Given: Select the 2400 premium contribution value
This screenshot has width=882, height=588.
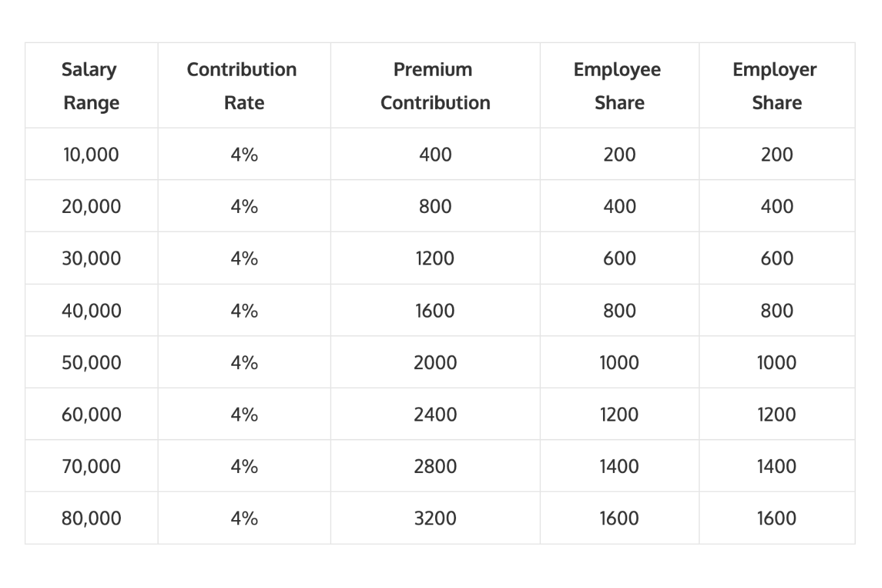Looking at the screenshot, I should (x=434, y=414).
